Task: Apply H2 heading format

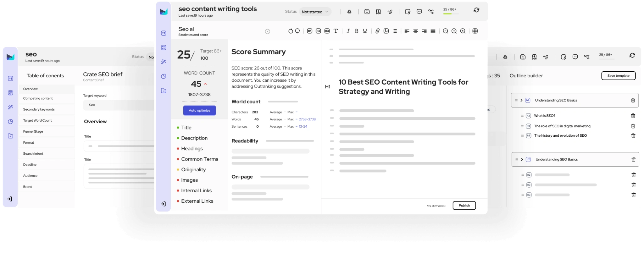Action: (318, 31)
